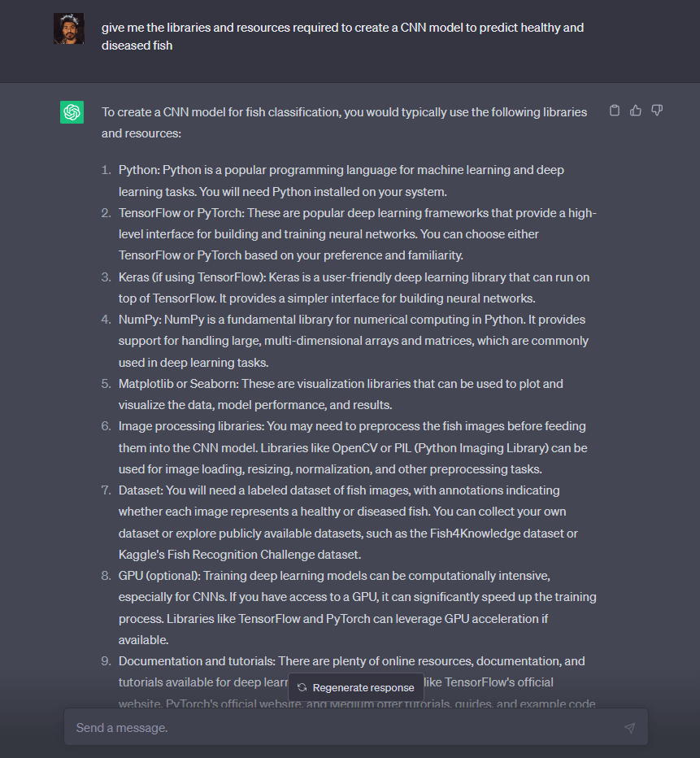Select list item 1 about Python
This screenshot has width=700, height=758.
pyautogui.click(x=341, y=181)
